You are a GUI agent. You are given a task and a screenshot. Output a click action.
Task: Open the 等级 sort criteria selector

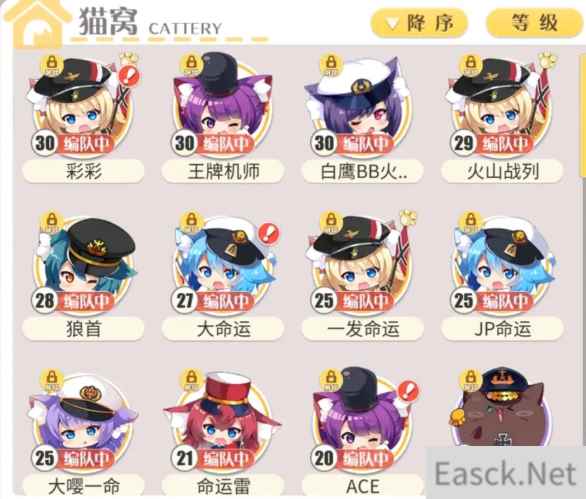[534, 24]
